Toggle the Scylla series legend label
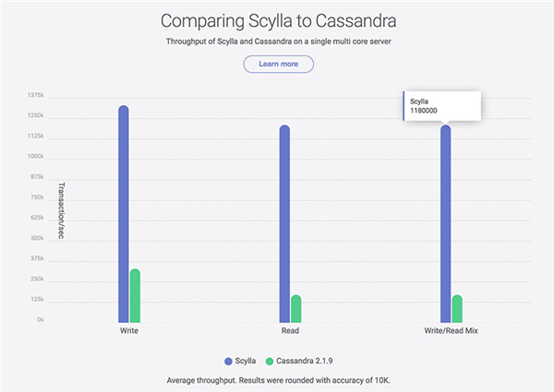The width and height of the screenshot is (554, 392). pyautogui.click(x=247, y=360)
